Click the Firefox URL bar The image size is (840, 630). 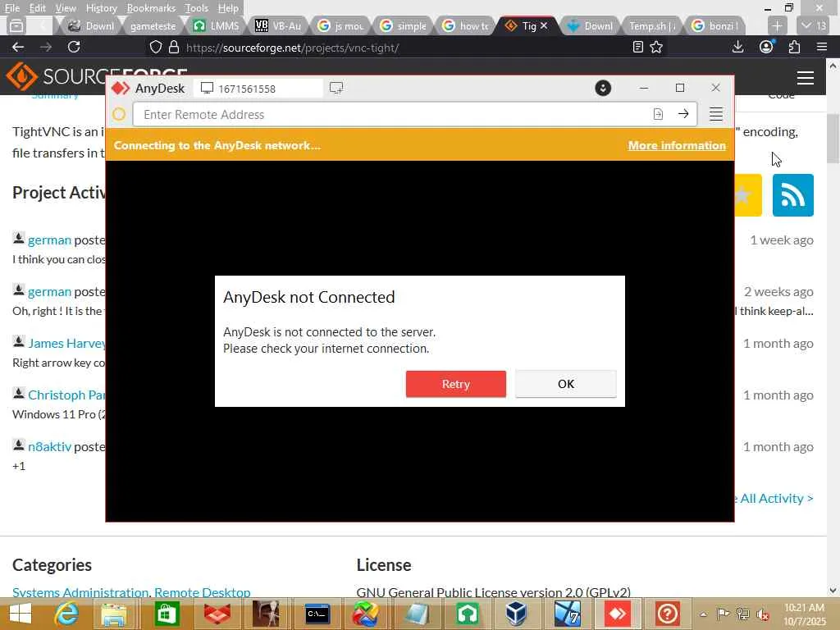pyautogui.click(x=404, y=48)
